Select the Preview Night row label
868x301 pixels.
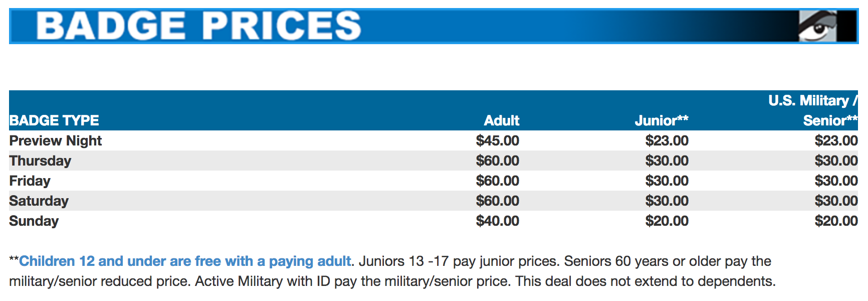click(x=56, y=140)
